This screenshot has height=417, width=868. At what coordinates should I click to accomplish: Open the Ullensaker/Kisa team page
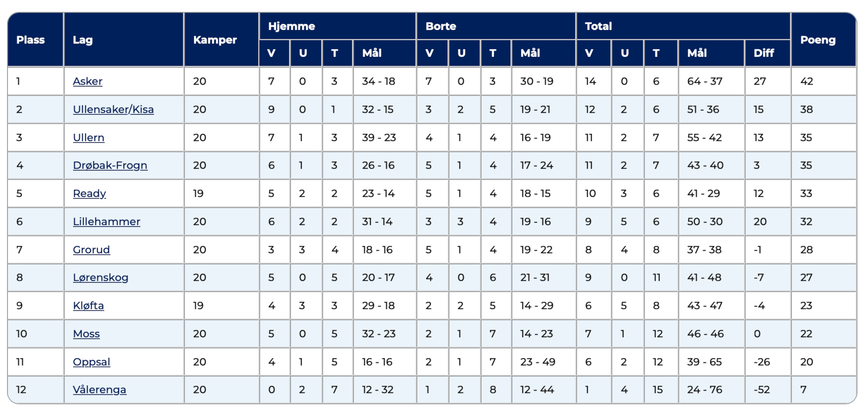coord(113,110)
